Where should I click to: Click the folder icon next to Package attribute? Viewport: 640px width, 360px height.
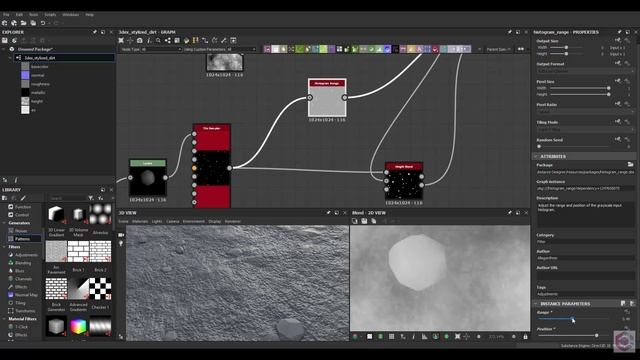pyautogui.click(x=631, y=164)
